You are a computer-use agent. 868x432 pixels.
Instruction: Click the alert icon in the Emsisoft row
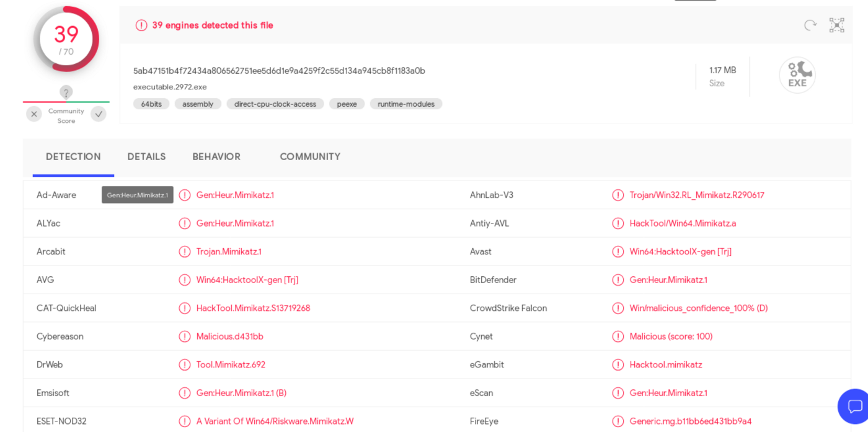click(185, 393)
